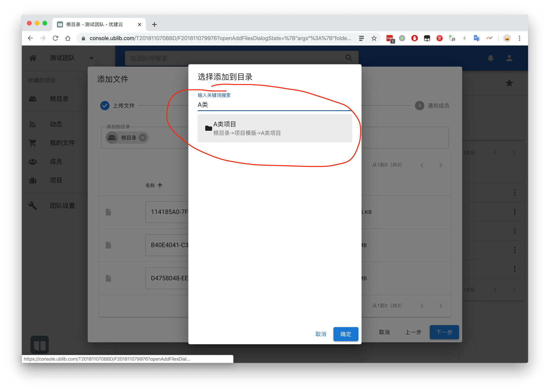Expand the 测试团队 team dropdown
Image resolution: width=550 pixels, height=392 pixels.
coord(92,58)
